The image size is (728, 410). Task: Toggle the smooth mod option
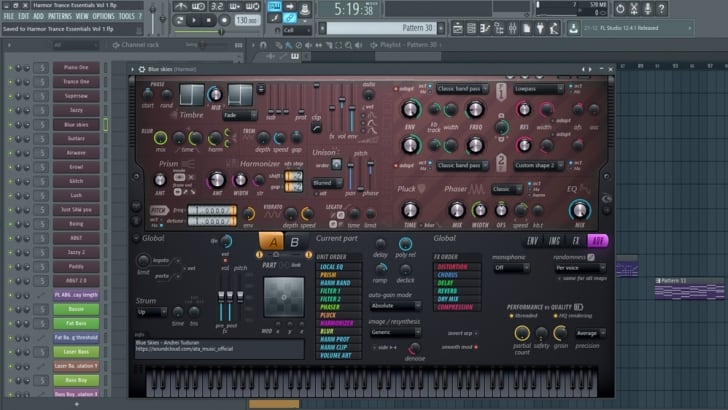pos(476,347)
